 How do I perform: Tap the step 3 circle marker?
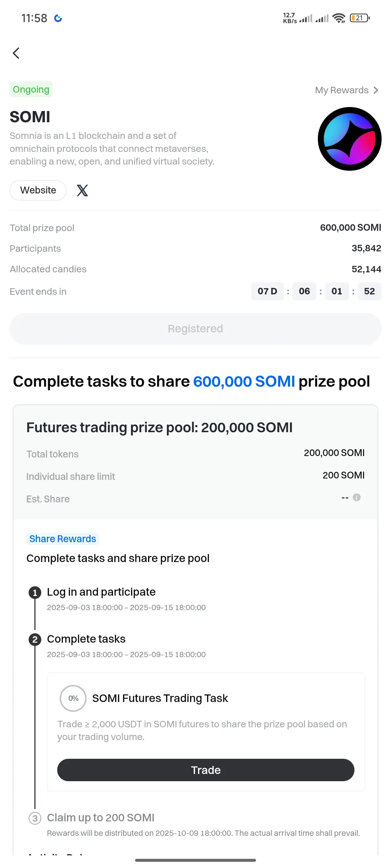(35, 818)
